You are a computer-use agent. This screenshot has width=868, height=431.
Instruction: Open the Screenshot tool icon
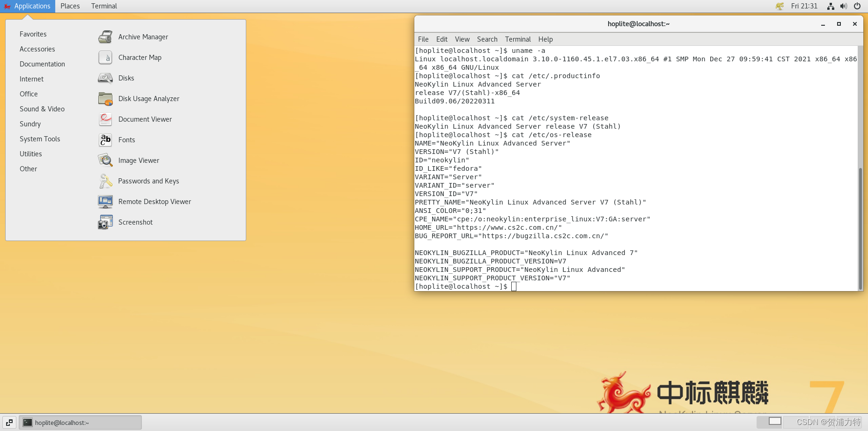point(105,222)
